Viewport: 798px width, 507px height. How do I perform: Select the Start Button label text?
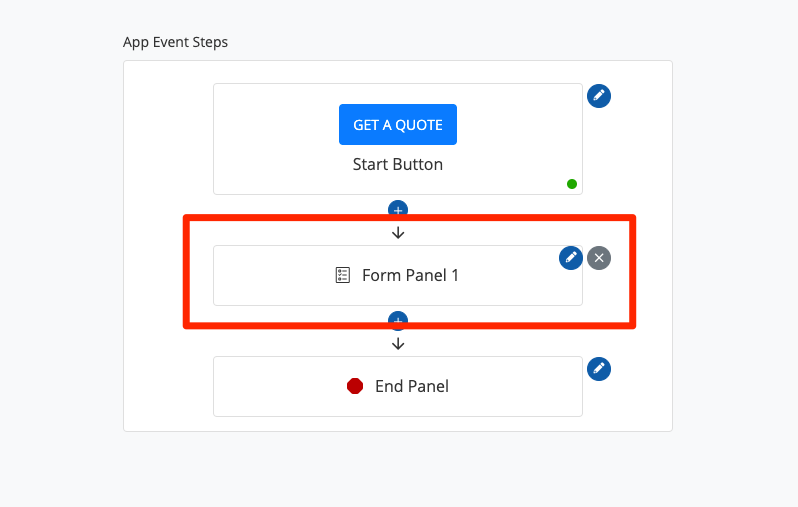pyautogui.click(x=397, y=164)
